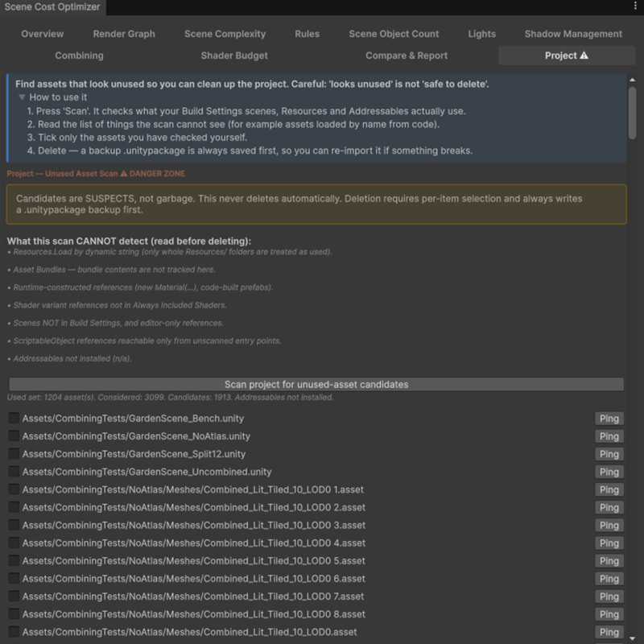The height and width of the screenshot is (644, 644).
Task: Collapse the 'How to use it' foldout
Action: pyautogui.click(x=23, y=97)
